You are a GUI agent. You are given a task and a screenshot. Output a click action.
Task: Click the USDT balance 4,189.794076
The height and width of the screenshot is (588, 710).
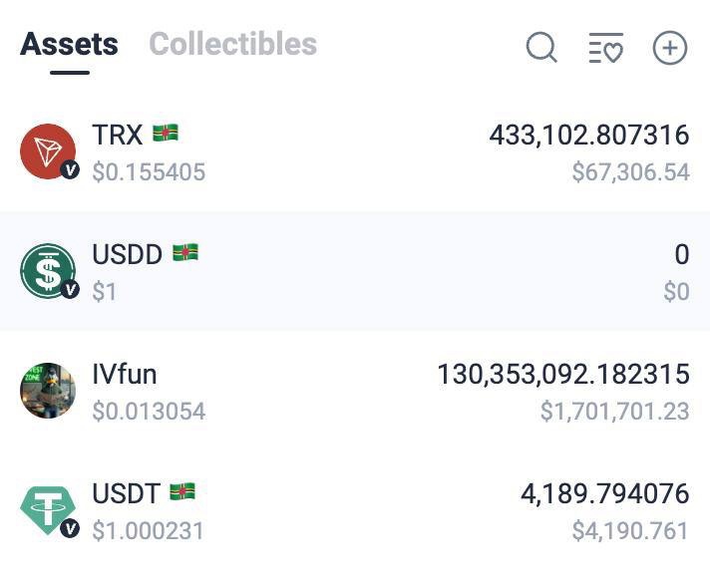[604, 493]
